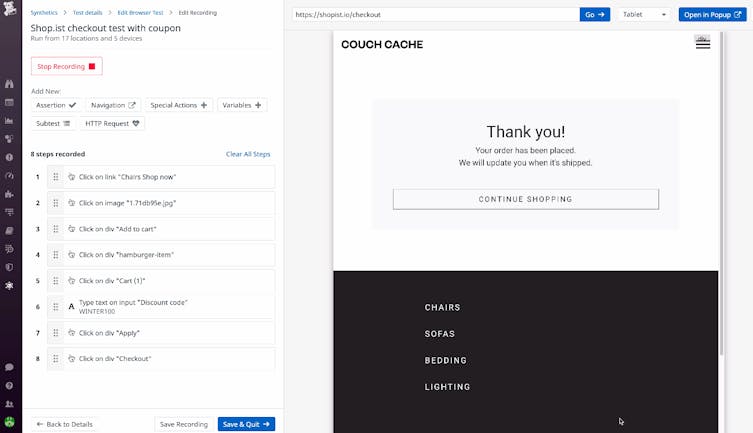Open the chat bubble icon in sidebar

point(9,367)
